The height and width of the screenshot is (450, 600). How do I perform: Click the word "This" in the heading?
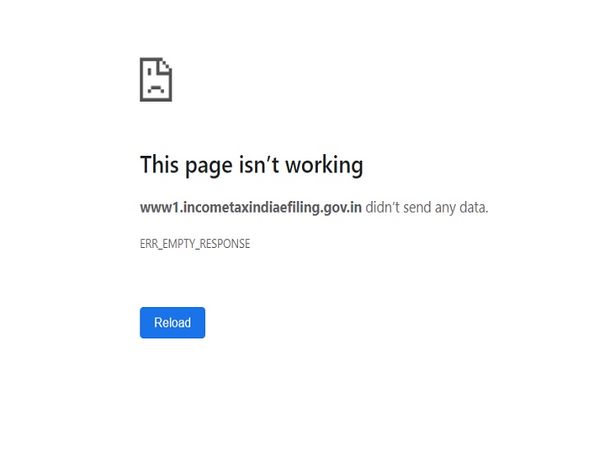159,165
